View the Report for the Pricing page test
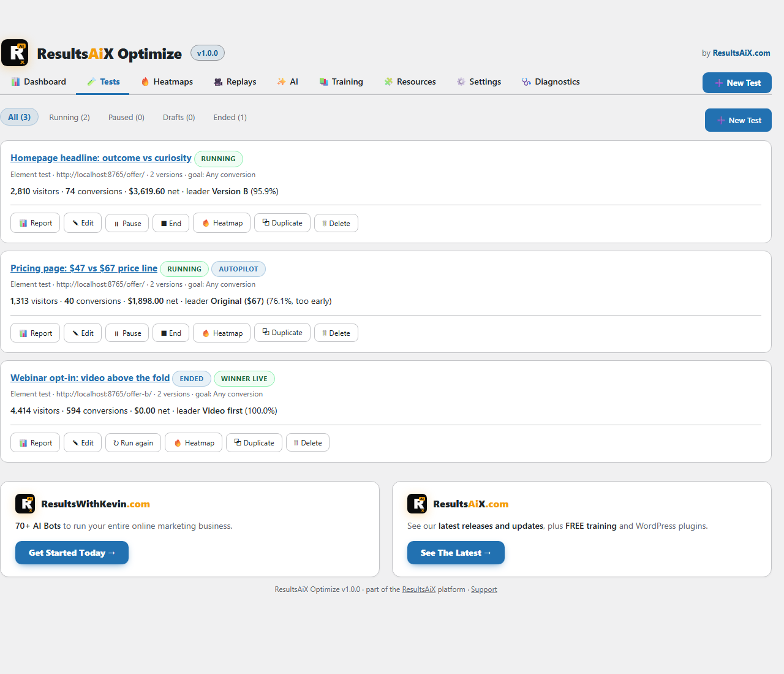 (36, 333)
